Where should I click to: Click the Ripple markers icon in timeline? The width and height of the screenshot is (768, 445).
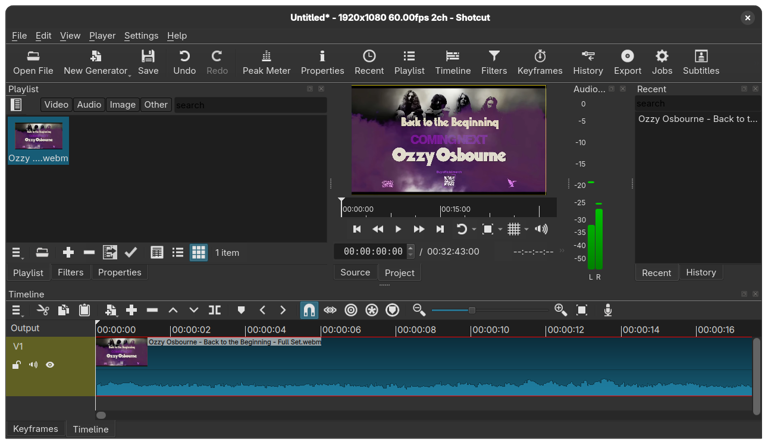point(392,311)
